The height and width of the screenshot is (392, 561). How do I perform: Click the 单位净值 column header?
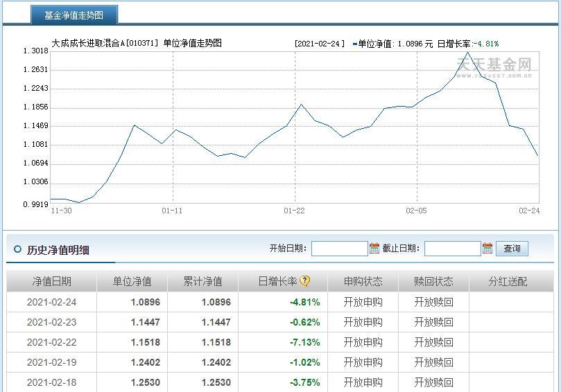pyautogui.click(x=132, y=281)
